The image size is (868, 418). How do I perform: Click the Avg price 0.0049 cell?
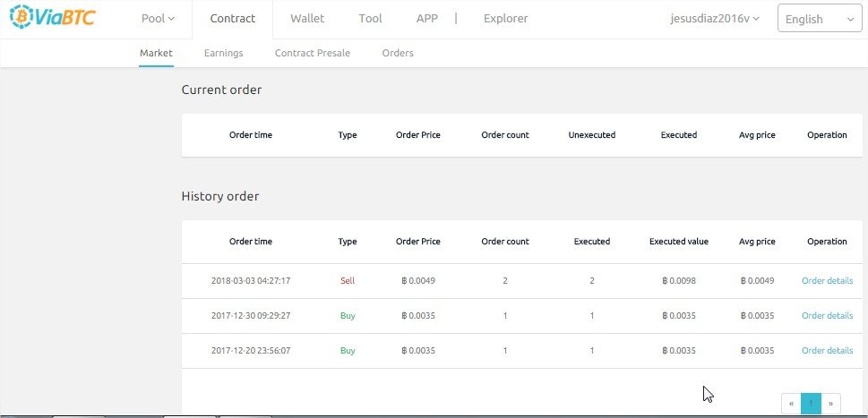(757, 281)
